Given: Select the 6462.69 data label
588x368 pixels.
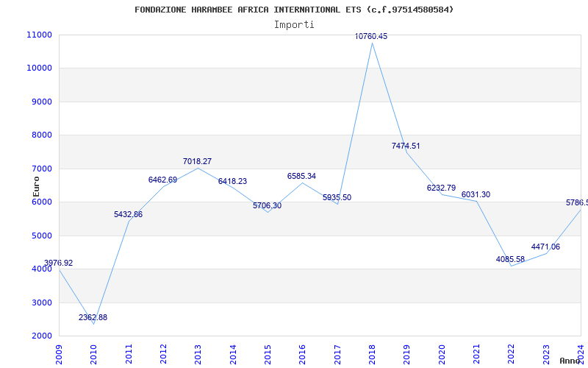Looking at the screenshot, I should [x=162, y=180].
